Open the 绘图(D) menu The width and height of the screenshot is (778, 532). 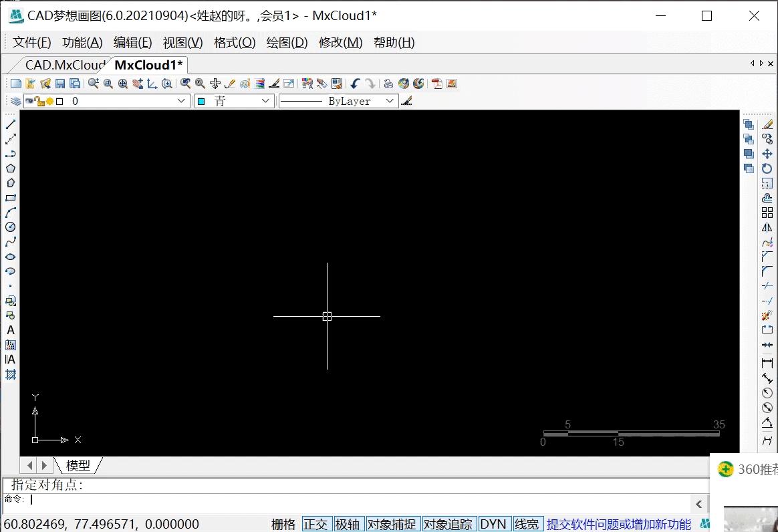(286, 42)
